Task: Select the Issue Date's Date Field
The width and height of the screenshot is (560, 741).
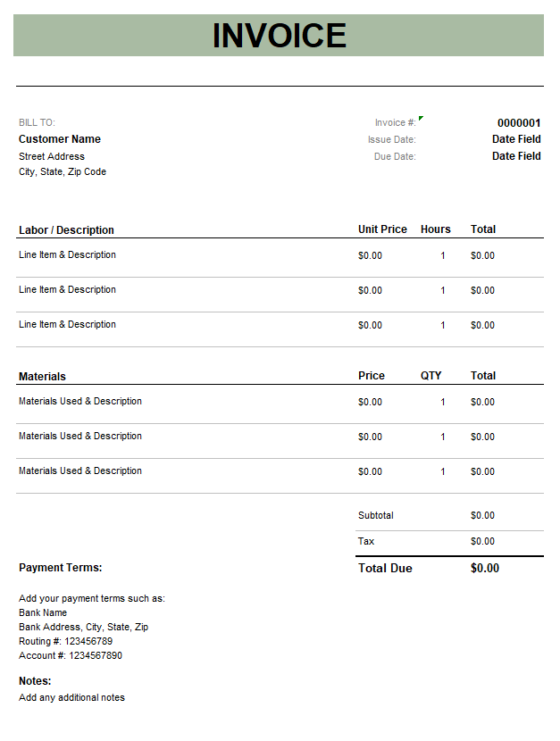Action: pyautogui.click(x=516, y=139)
